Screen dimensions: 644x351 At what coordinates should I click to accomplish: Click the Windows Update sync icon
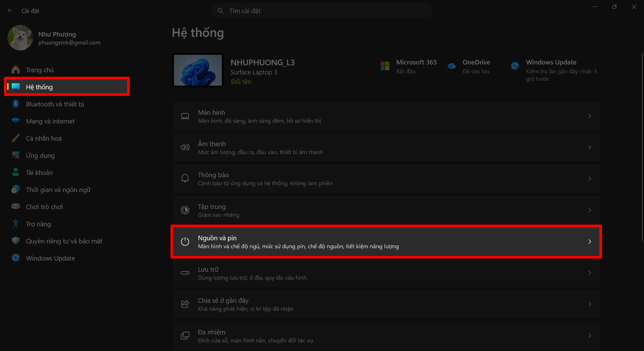515,66
